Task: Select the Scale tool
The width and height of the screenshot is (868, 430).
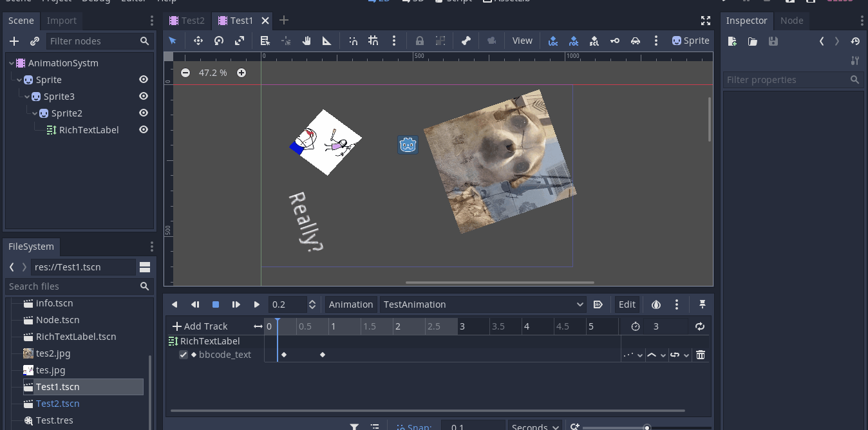Action: [x=239, y=40]
